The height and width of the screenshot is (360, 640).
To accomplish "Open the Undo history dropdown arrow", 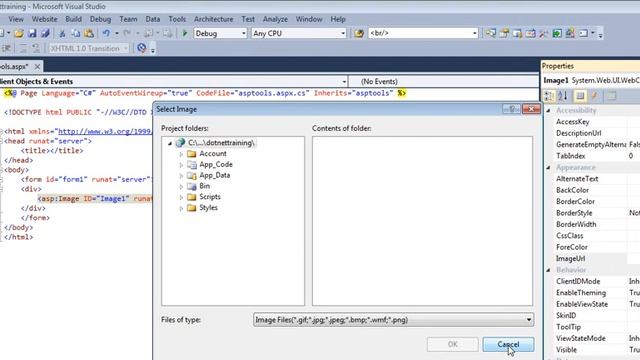I will (x=117, y=33).
